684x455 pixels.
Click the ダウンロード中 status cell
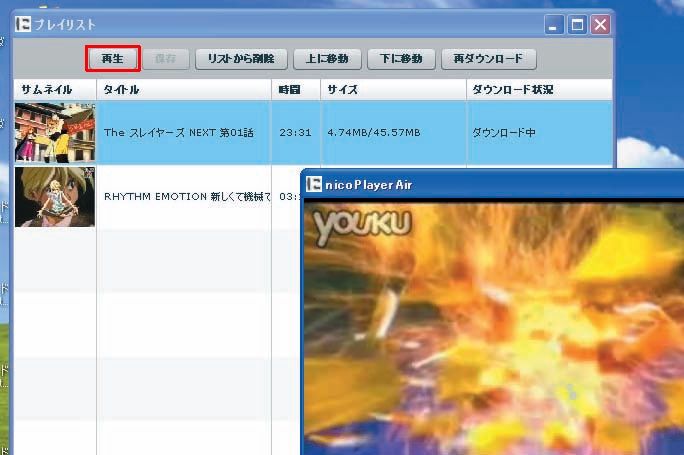coord(540,133)
